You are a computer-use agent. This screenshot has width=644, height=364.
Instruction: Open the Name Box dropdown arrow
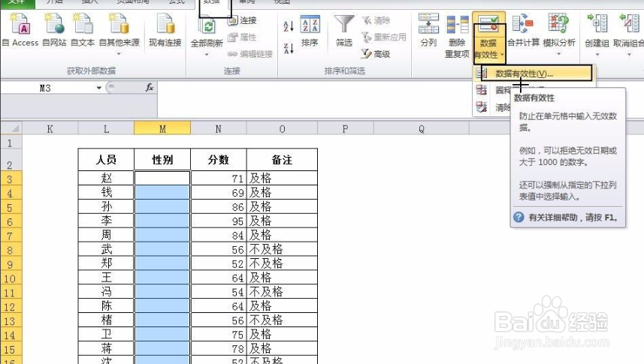(x=98, y=88)
